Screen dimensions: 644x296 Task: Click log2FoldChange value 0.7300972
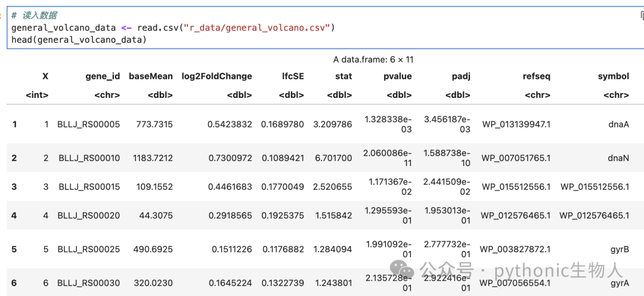(230, 158)
